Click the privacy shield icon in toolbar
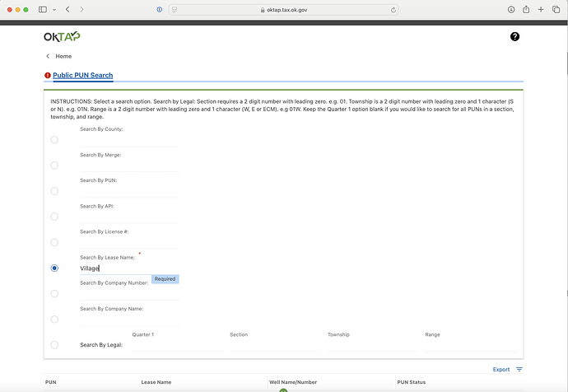 click(x=160, y=9)
